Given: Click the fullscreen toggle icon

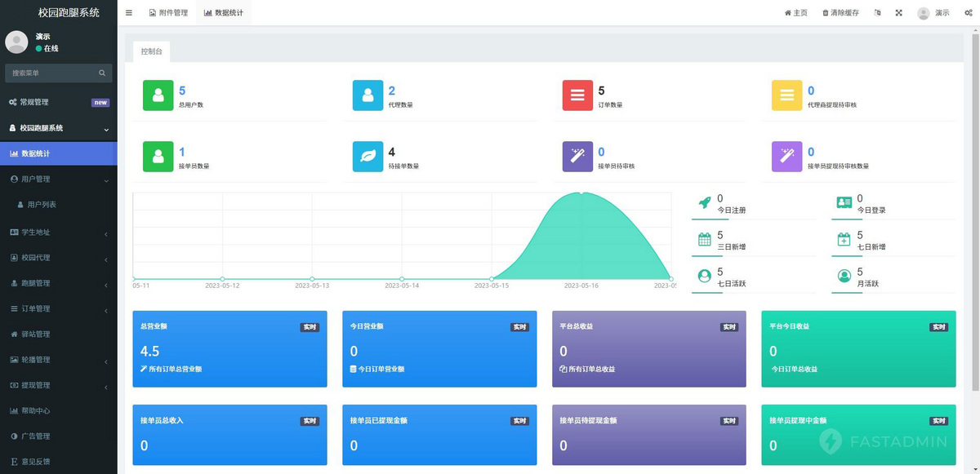Looking at the screenshot, I should click(899, 13).
